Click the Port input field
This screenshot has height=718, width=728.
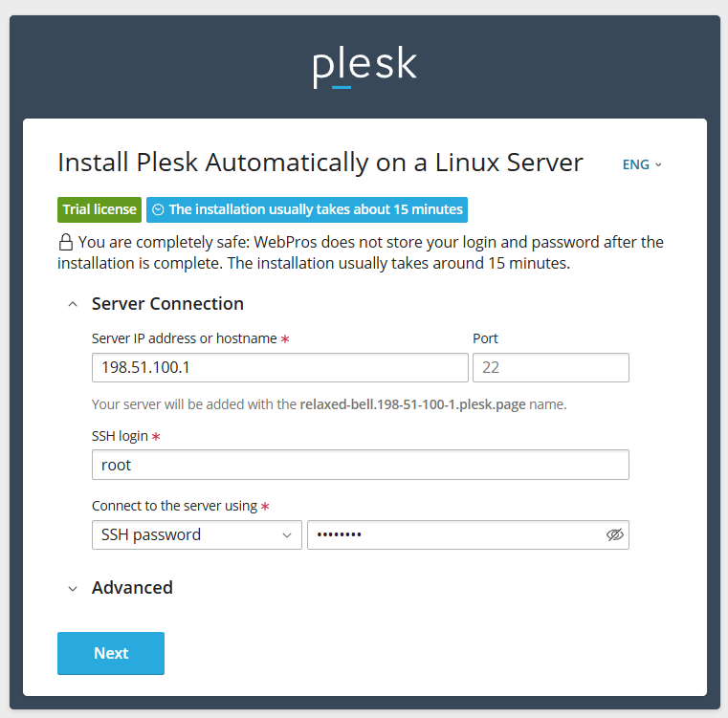click(550, 368)
